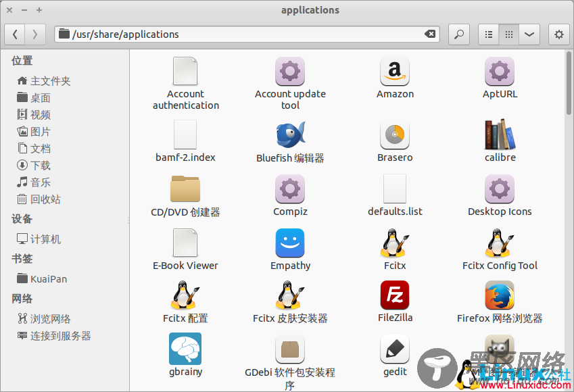The image size is (574, 392).
Task: Open 音乐 in the sidebar
Action: [x=34, y=182]
